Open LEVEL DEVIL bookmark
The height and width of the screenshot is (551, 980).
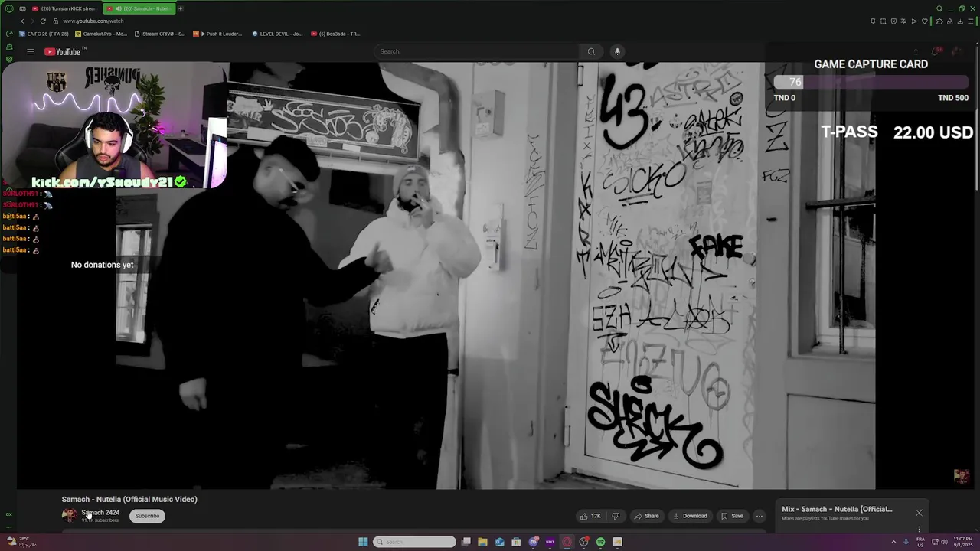[278, 34]
